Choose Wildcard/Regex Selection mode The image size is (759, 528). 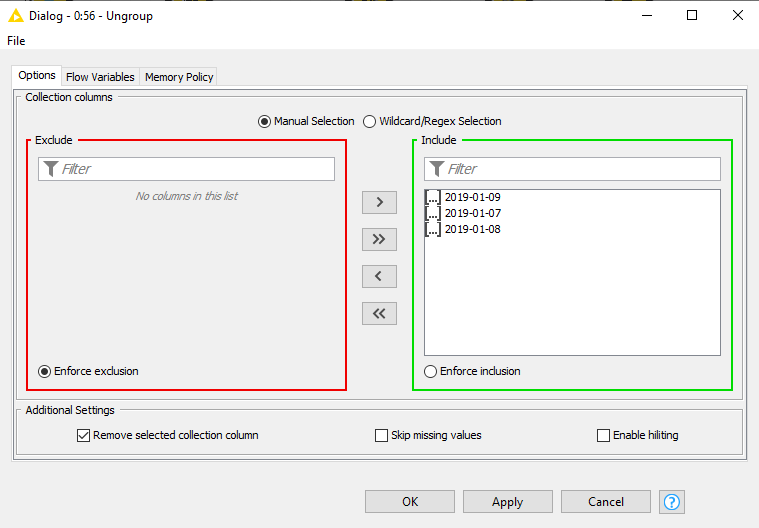point(370,121)
